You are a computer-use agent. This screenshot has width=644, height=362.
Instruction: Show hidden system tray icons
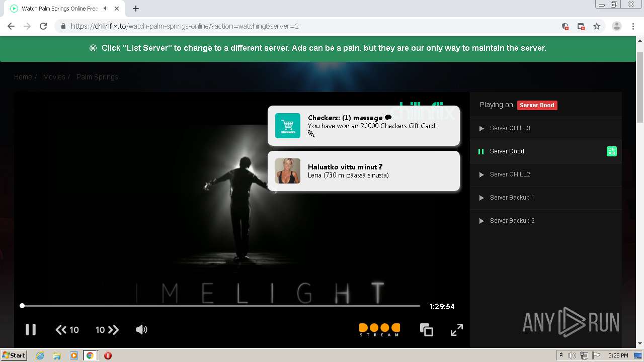point(561,355)
